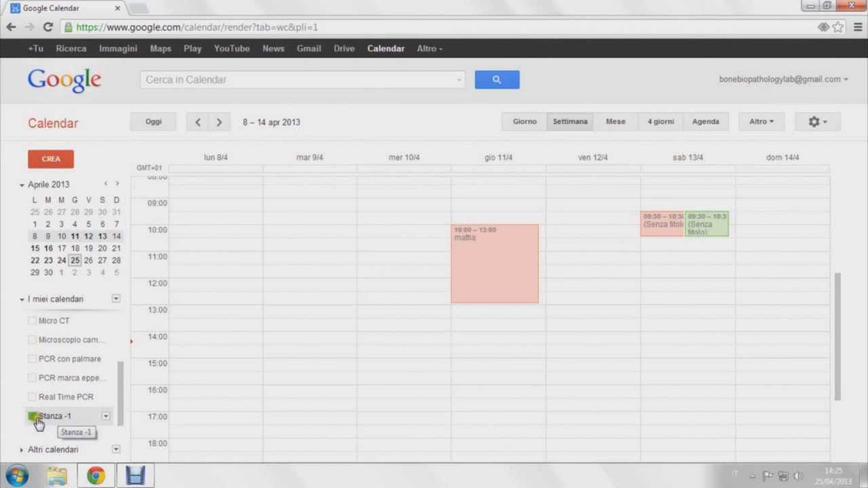The image size is (868, 488).
Task: Switch to Agenda view
Action: coord(705,122)
